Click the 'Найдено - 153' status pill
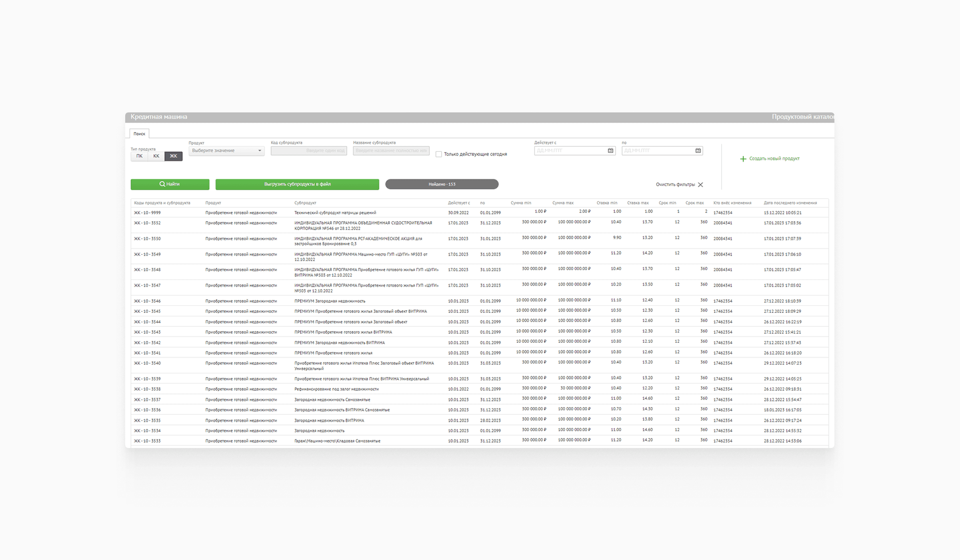960x560 pixels. (x=442, y=184)
